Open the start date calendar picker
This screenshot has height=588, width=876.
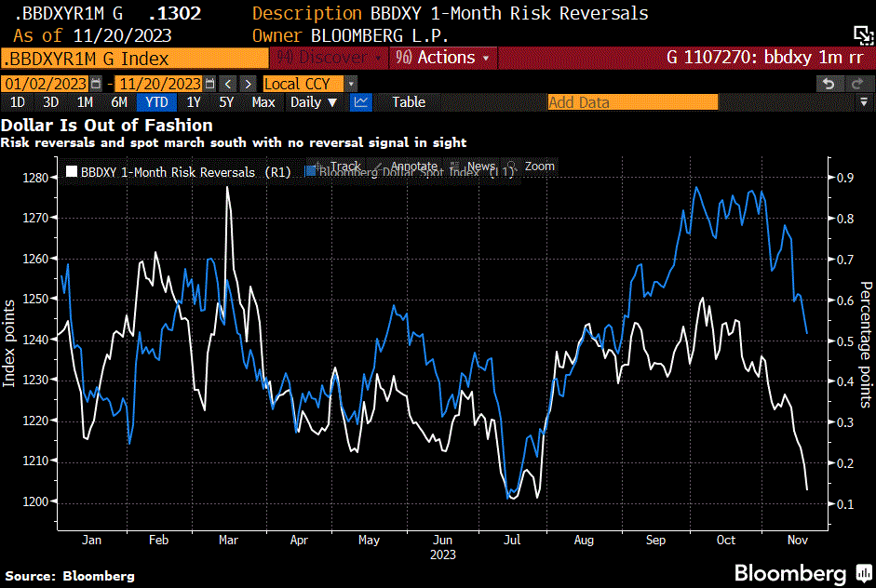[96, 84]
